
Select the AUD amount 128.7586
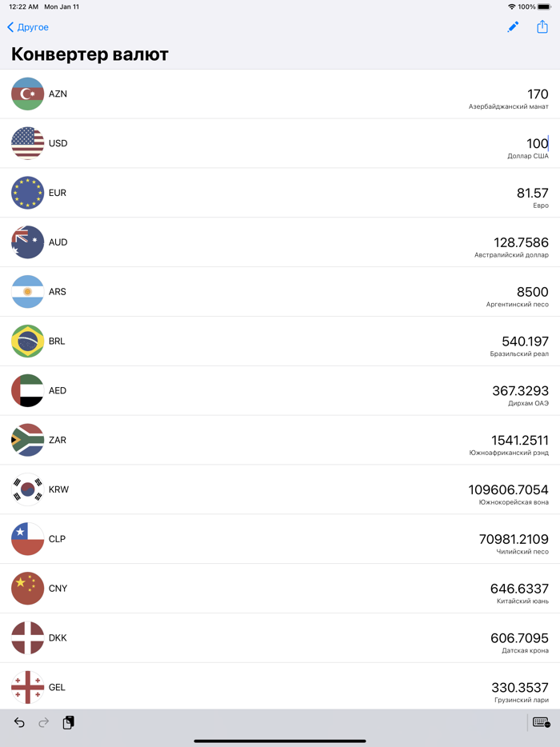tap(521, 242)
